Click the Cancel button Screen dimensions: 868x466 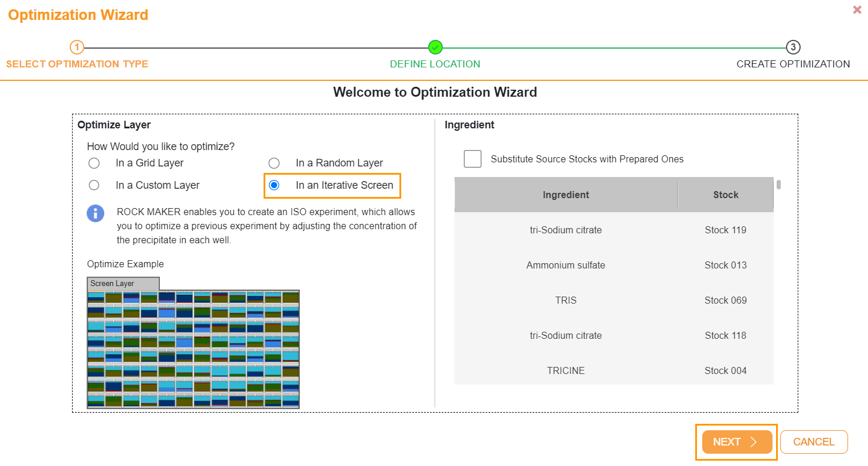coord(814,442)
